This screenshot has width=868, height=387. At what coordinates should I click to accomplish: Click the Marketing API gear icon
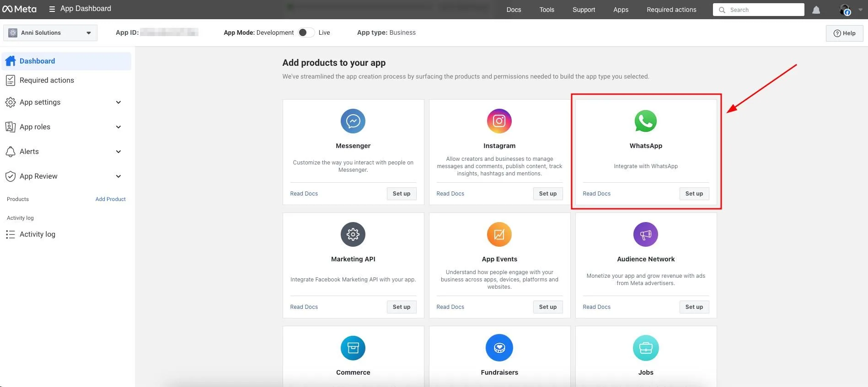(x=353, y=234)
